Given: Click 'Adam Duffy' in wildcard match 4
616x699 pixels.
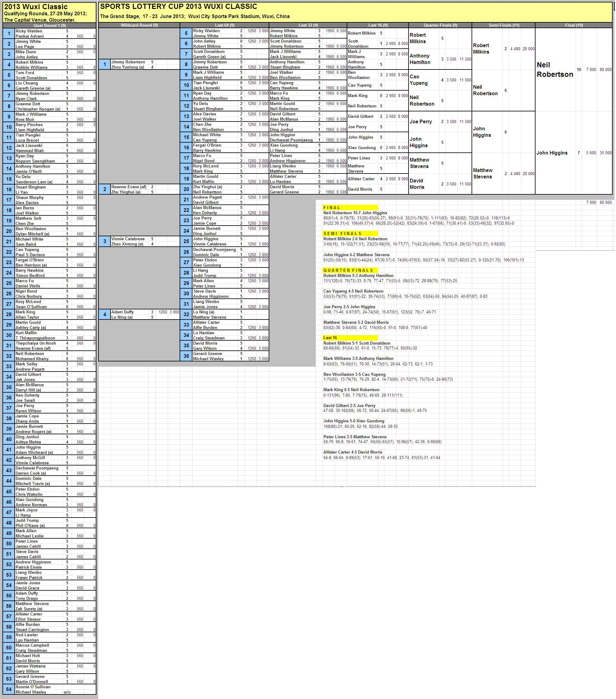Looking at the screenshot, I should coord(122,312).
